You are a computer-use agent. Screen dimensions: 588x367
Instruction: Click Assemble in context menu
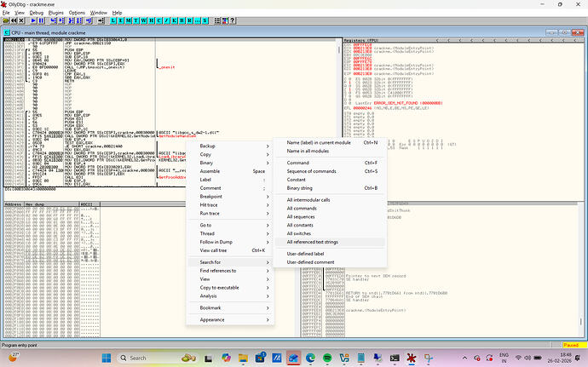click(230, 171)
